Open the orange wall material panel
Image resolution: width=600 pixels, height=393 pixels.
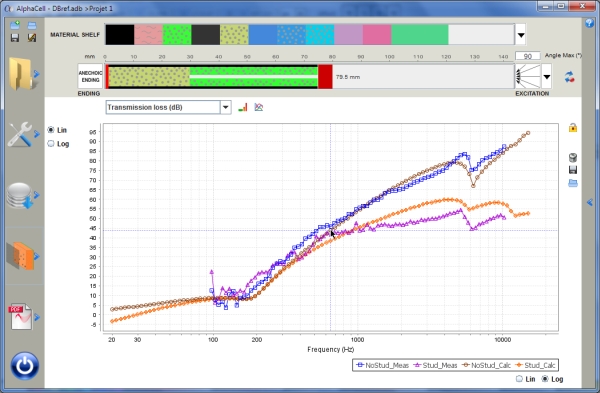coord(20,256)
